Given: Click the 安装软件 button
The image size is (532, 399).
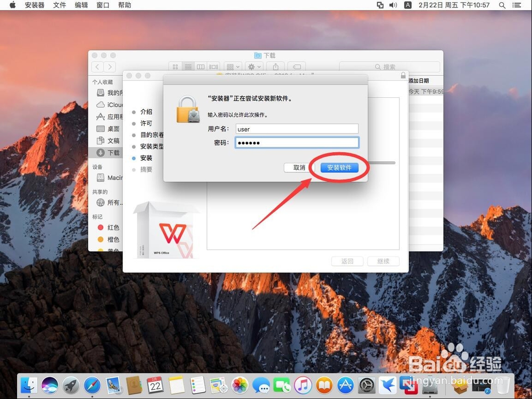Looking at the screenshot, I should pyautogui.click(x=339, y=168).
